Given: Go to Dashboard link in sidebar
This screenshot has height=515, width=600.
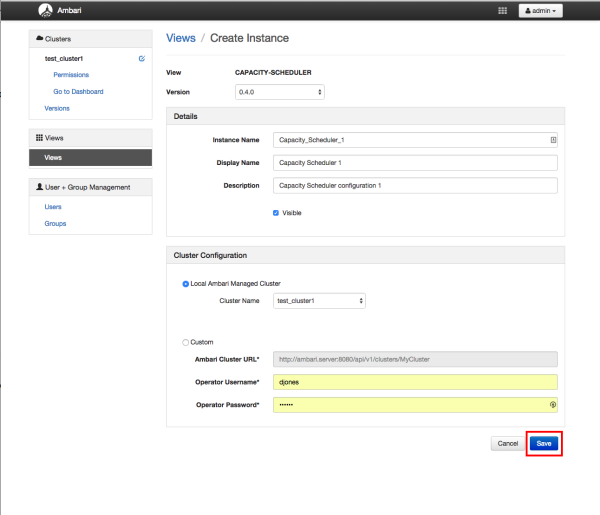Looking at the screenshot, I should coord(78,91).
